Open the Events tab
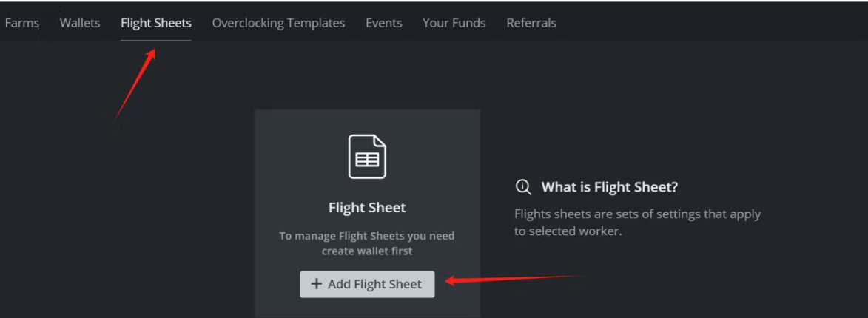This screenshot has height=318, width=868. point(383,23)
